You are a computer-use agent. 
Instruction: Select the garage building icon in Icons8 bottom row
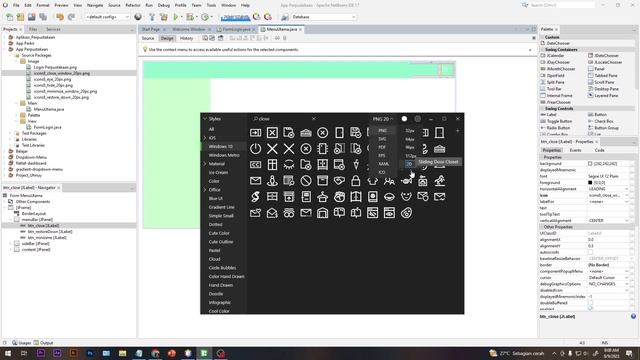322,213
